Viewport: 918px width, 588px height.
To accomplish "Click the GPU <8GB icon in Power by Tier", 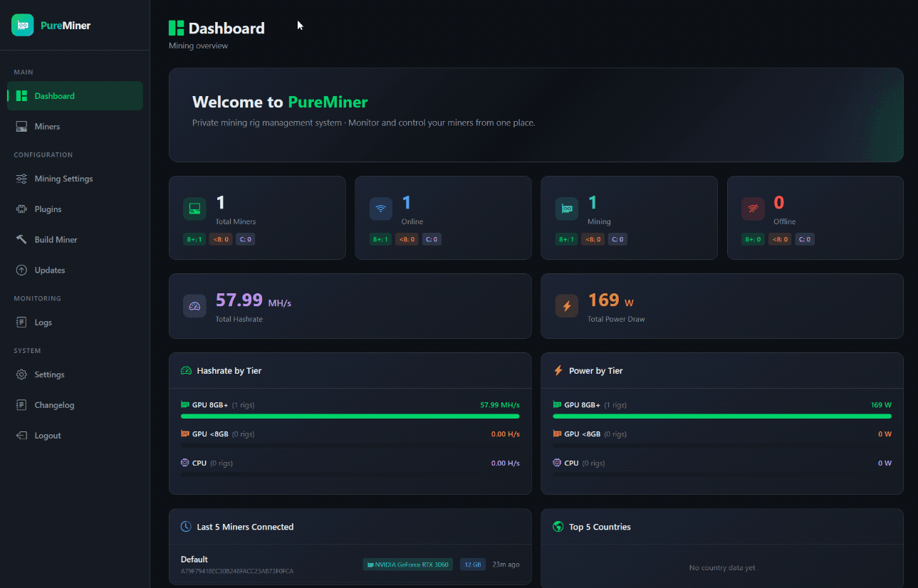I will click(x=557, y=434).
